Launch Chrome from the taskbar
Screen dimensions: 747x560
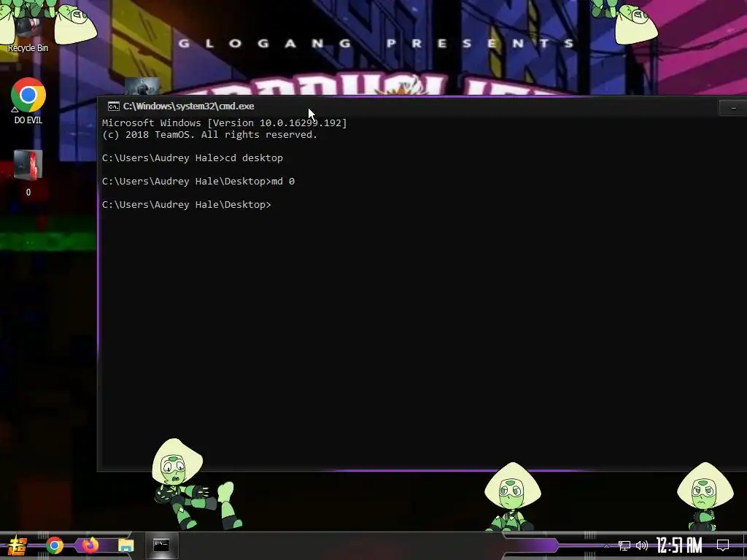[x=54, y=545]
